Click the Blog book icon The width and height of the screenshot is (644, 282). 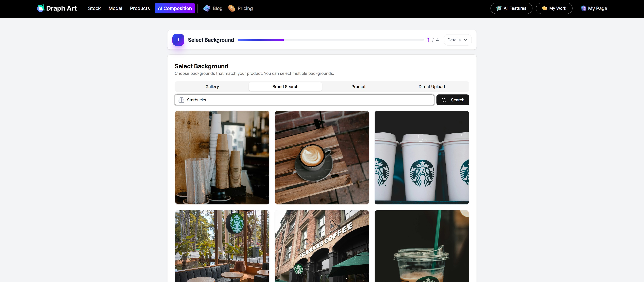click(207, 8)
